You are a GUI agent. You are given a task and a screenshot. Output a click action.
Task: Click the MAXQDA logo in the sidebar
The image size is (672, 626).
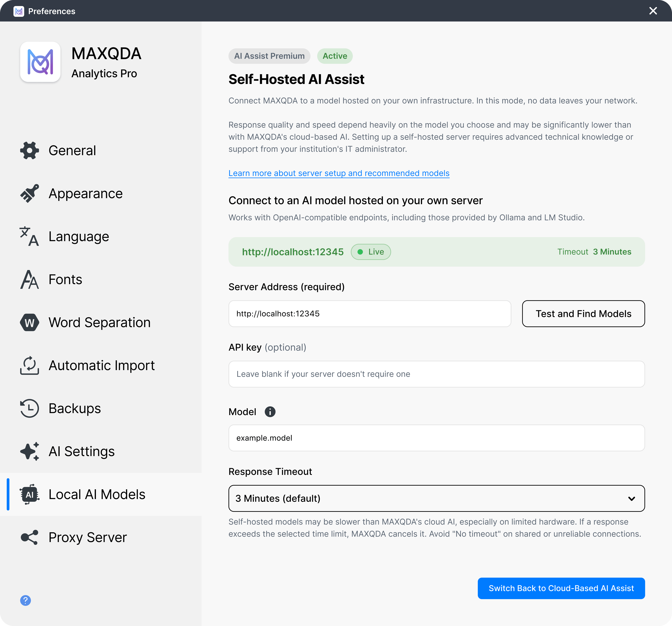[x=40, y=62]
